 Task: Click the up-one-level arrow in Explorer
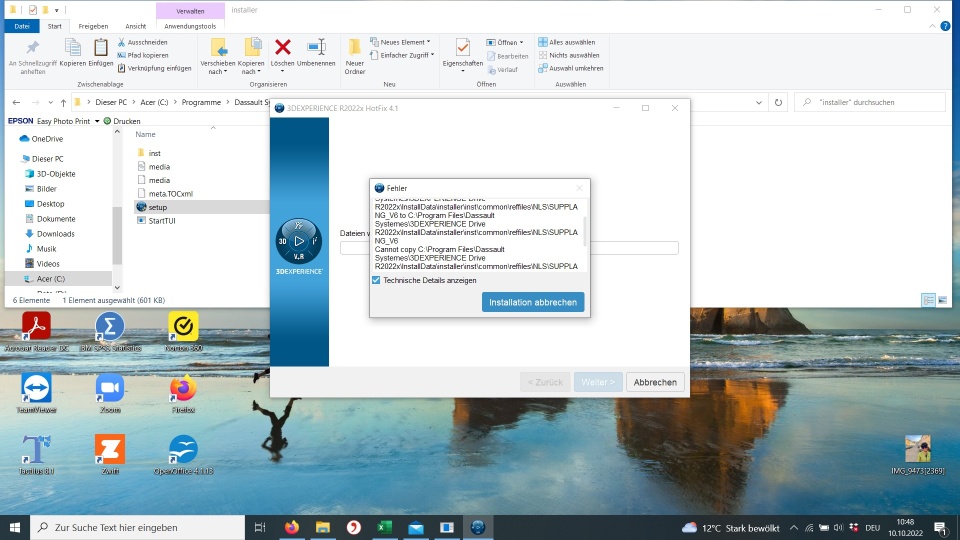[x=63, y=102]
